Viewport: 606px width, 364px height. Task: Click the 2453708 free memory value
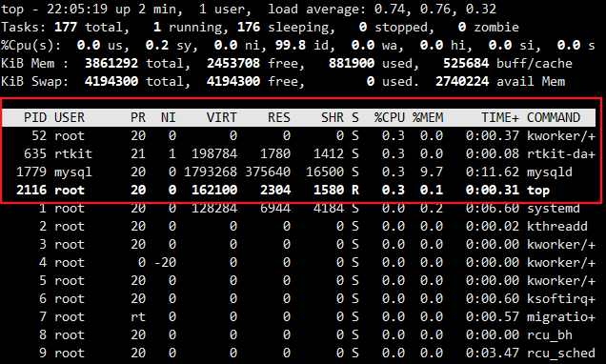pyautogui.click(x=233, y=64)
